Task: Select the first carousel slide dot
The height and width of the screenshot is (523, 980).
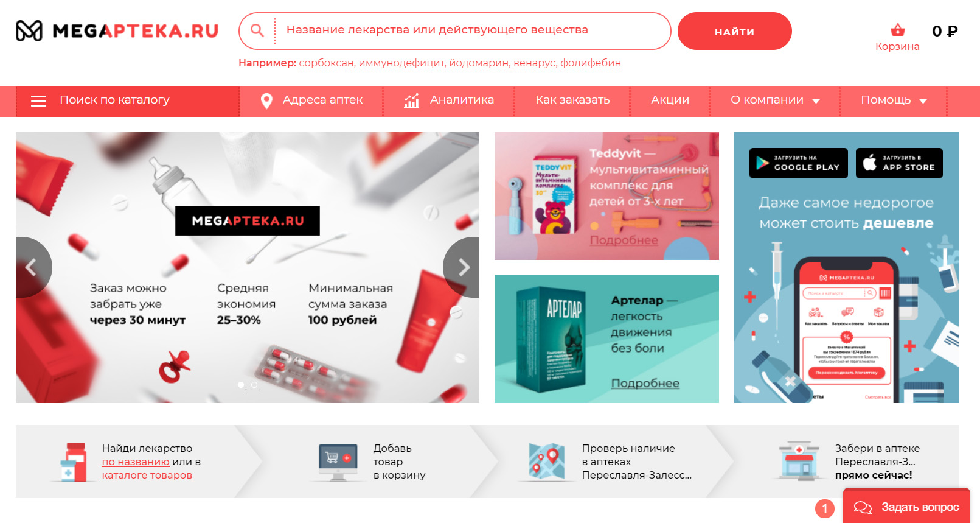Action: point(241,385)
